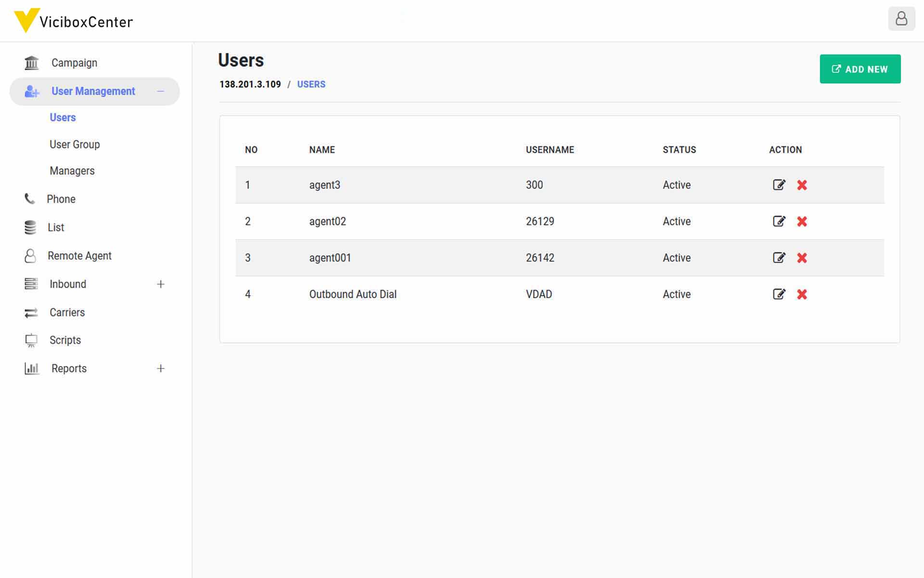Expand the Reports menu section
This screenshot has height=578, width=924.
coord(160,368)
